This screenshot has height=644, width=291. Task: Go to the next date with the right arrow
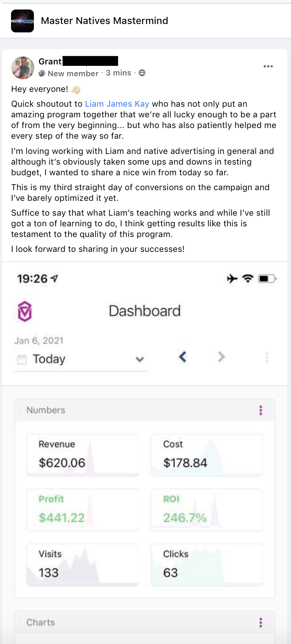point(221,357)
